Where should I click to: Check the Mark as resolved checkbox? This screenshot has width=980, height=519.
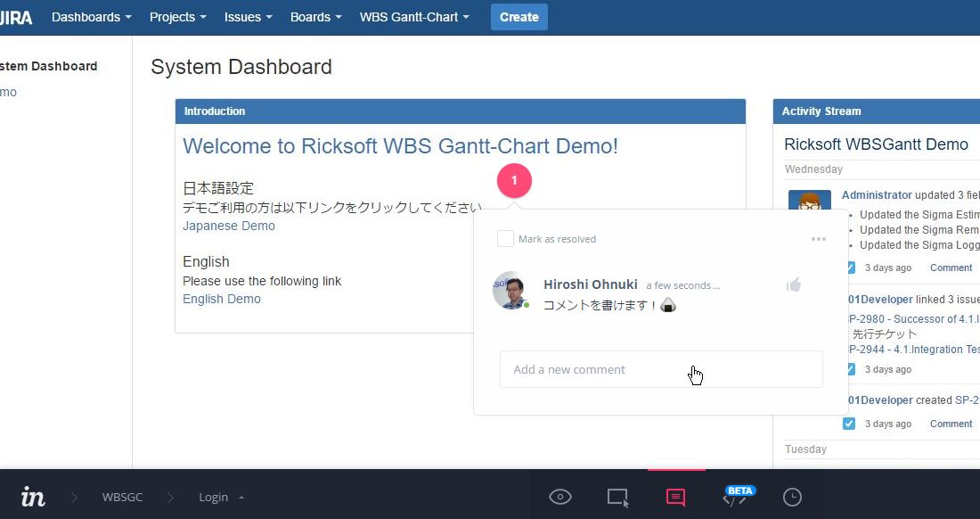505,239
